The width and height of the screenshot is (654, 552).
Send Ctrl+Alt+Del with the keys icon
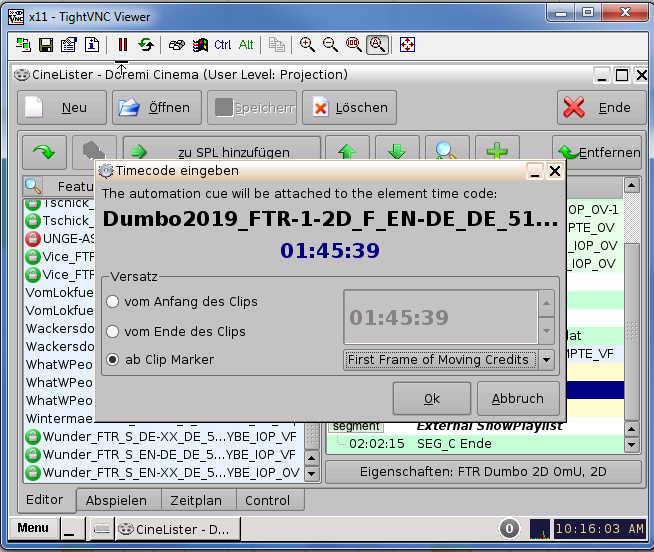point(177,44)
